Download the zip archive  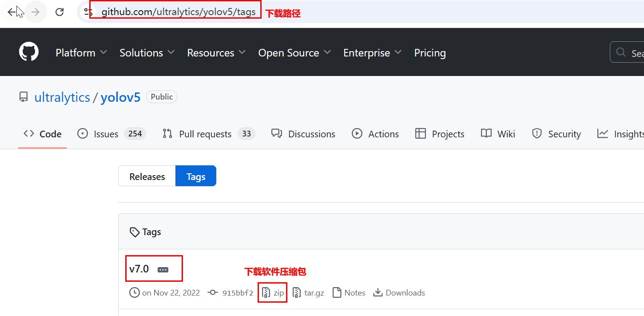(x=273, y=292)
